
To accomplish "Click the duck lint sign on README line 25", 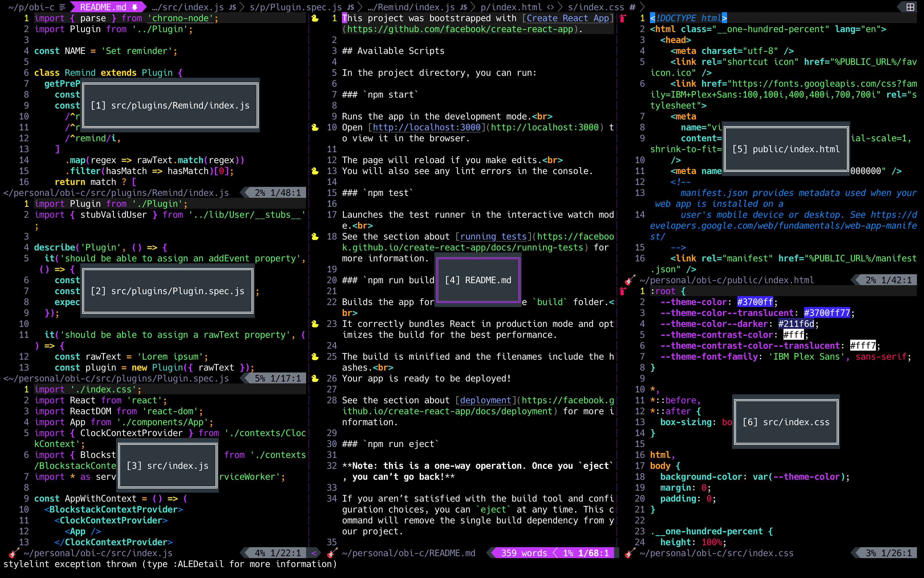I will (x=315, y=357).
